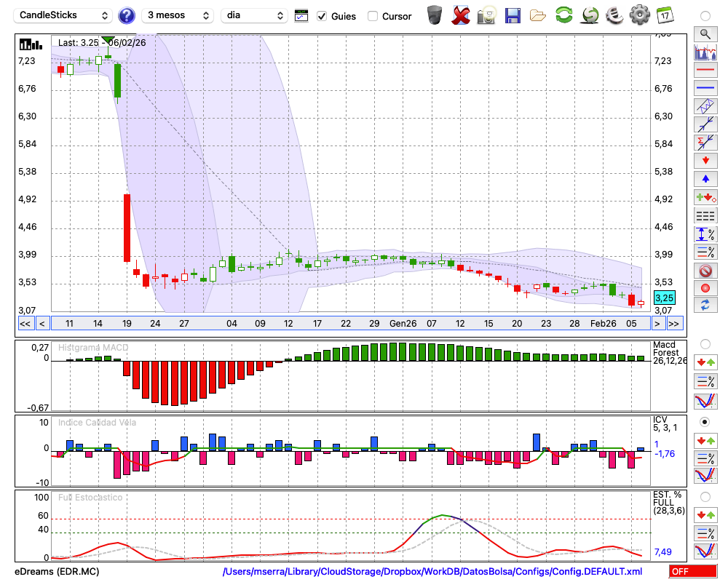Screen dimensions: 728x582
Task: Toggle the Guies checkbox
Action: pyautogui.click(x=321, y=16)
